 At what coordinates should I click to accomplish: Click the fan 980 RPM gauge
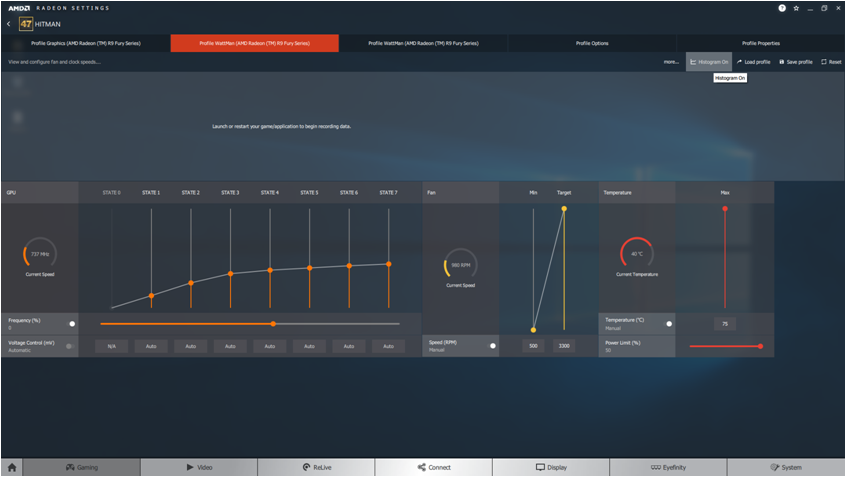tap(461, 265)
